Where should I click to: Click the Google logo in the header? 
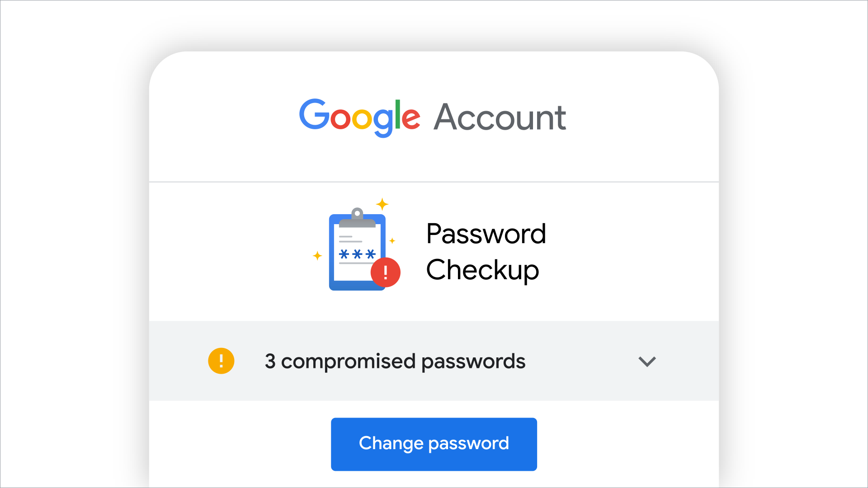360,117
